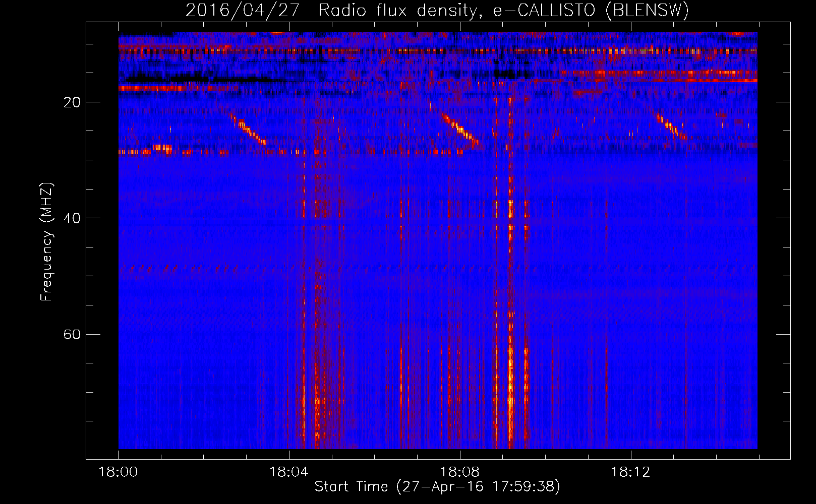Click the "18:04" time tick label
Viewport: 816px width, 504px height.
click(x=289, y=472)
